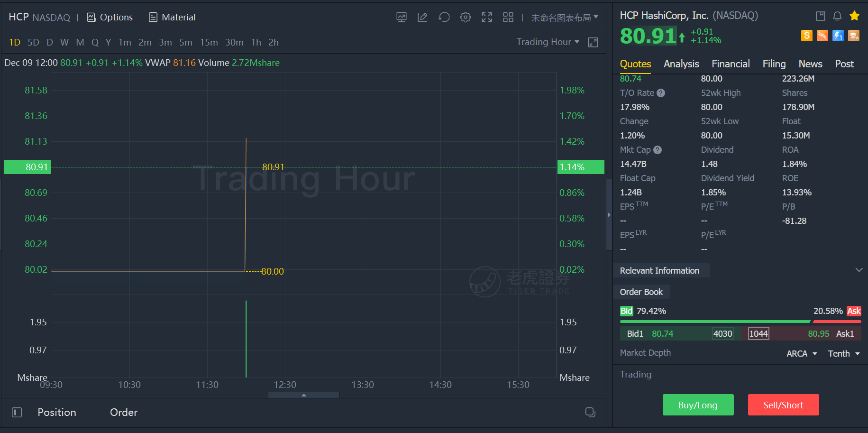Click the detach window icon in bottom bar
The height and width of the screenshot is (433, 868).
pyautogui.click(x=590, y=412)
